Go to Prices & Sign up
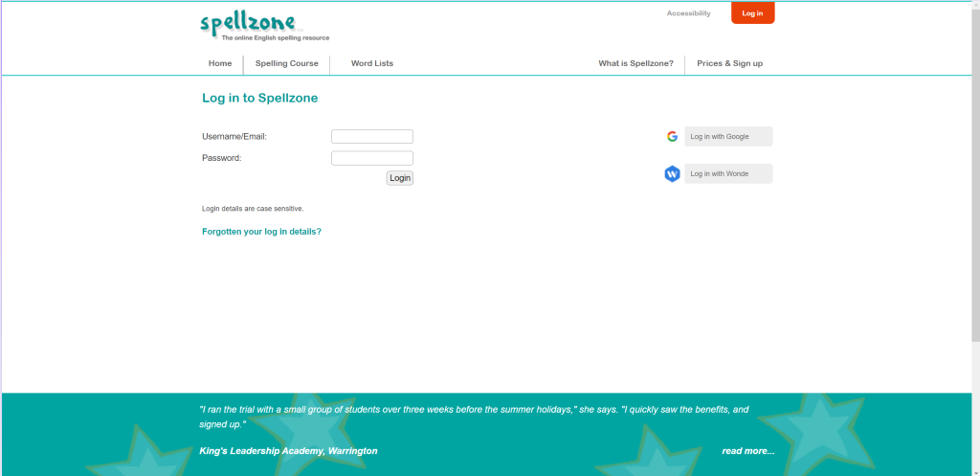The width and height of the screenshot is (980, 476). (729, 63)
